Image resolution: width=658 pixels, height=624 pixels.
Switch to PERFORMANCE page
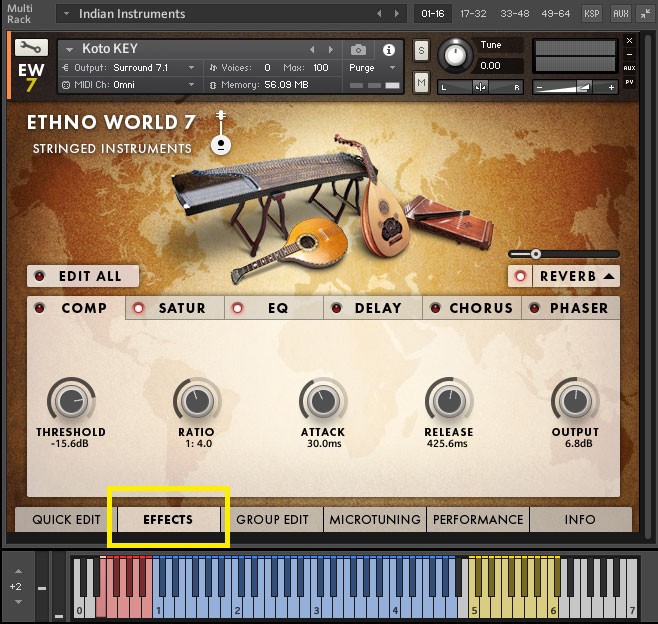[478, 520]
